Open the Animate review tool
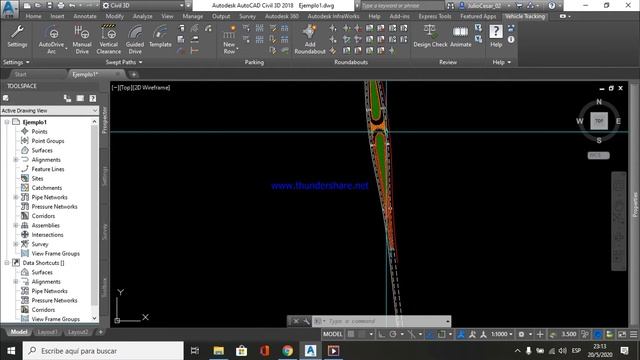Screen dimensions: 640x360 click(460, 36)
